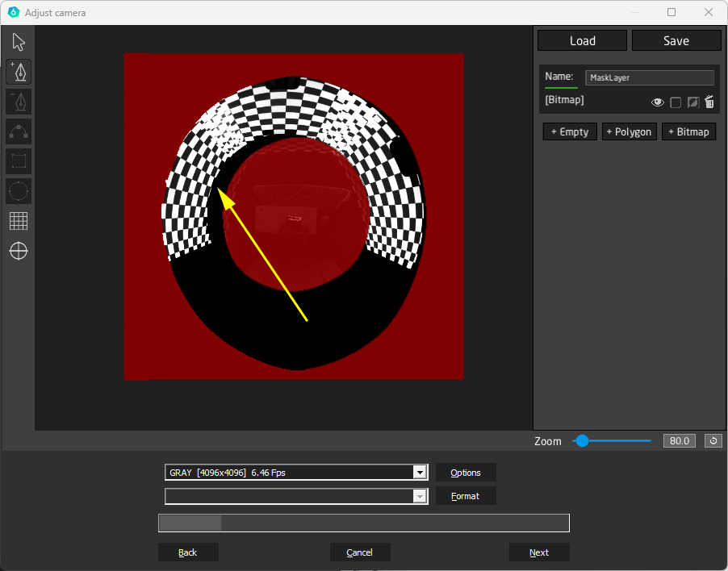Click the MaskLayer name field
The width and height of the screenshot is (728, 571).
coord(649,77)
